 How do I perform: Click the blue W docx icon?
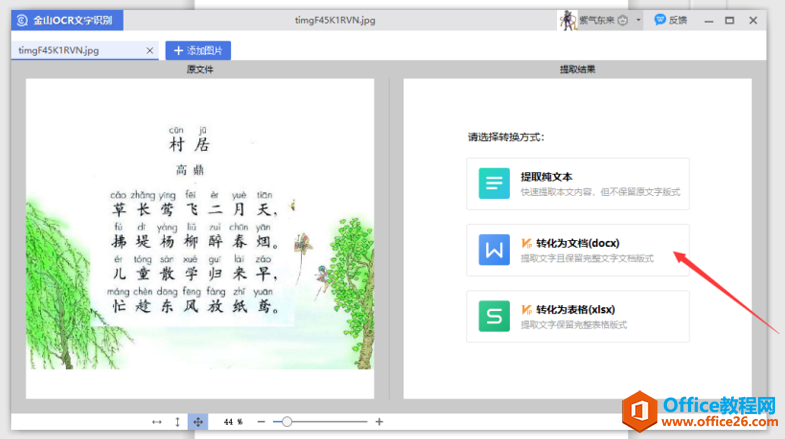tap(494, 250)
